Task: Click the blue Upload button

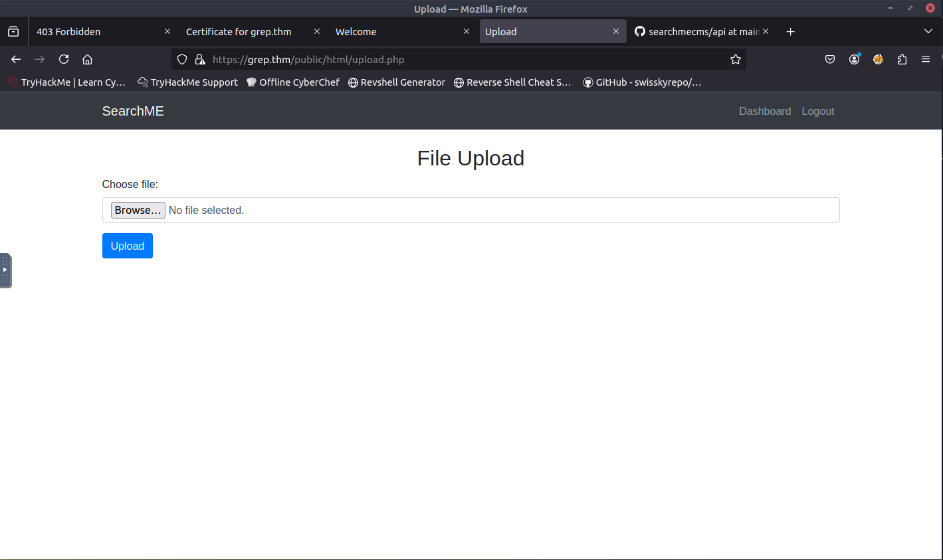Action: tap(127, 246)
